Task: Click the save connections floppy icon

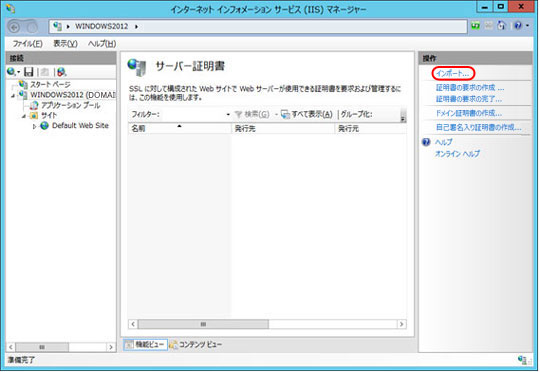Action: [x=29, y=72]
